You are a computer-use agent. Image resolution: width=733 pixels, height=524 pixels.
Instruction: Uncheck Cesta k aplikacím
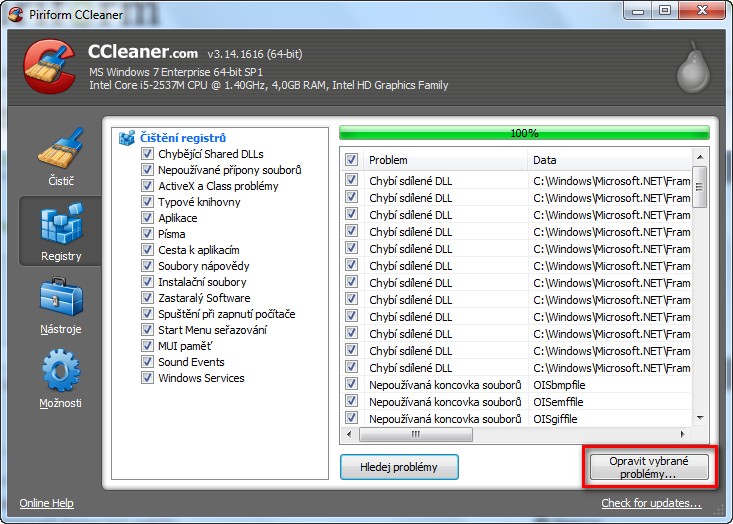[147, 250]
